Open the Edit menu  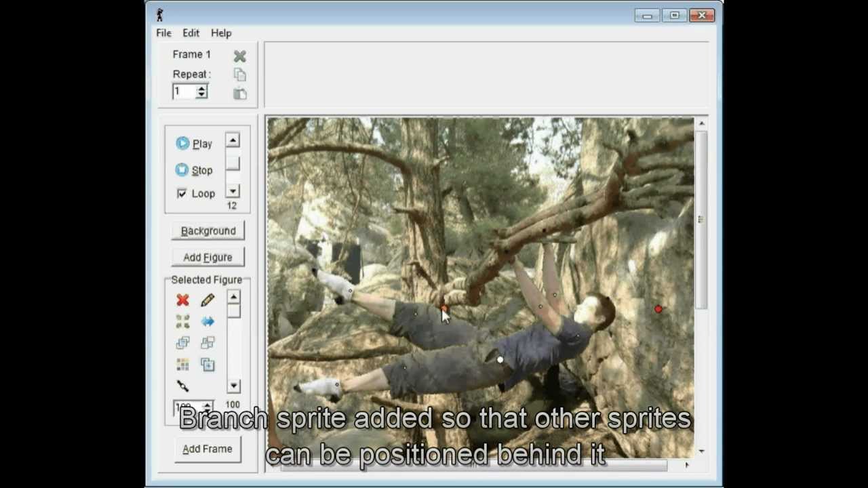[x=191, y=33]
